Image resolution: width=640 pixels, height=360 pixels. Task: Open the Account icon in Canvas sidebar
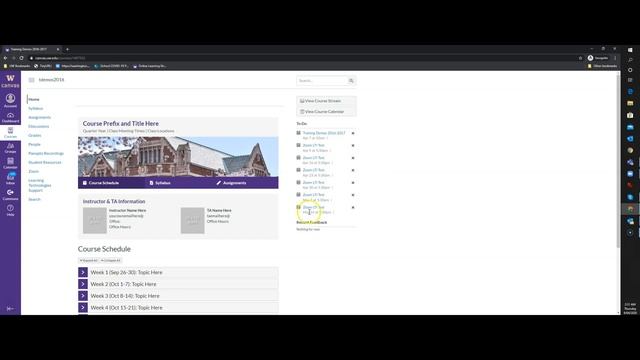tap(10, 100)
